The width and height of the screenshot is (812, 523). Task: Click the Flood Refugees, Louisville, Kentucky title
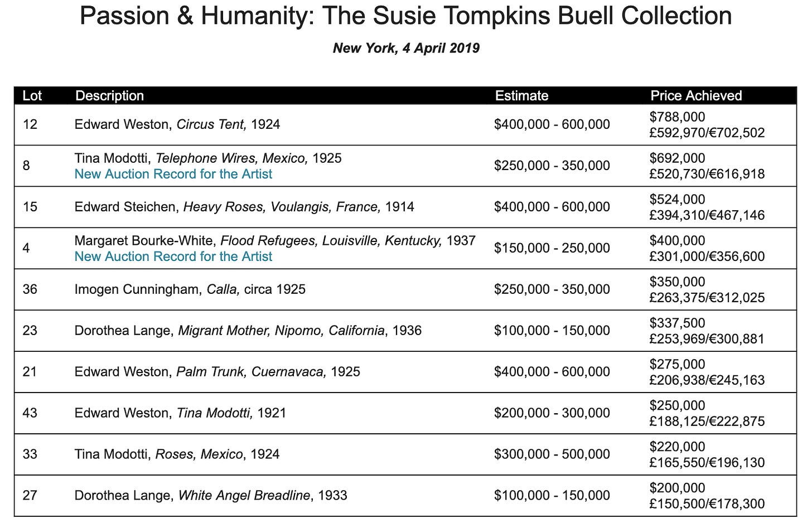pyautogui.click(x=331, y=241)
